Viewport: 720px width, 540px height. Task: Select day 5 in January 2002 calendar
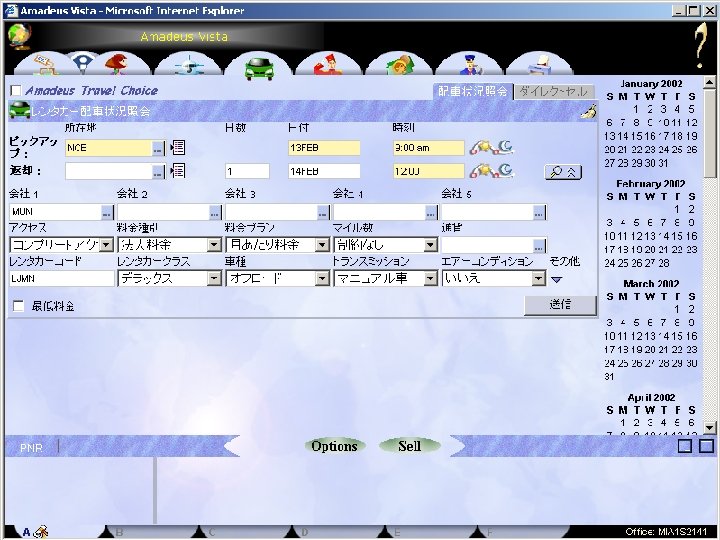coord(692,109)
